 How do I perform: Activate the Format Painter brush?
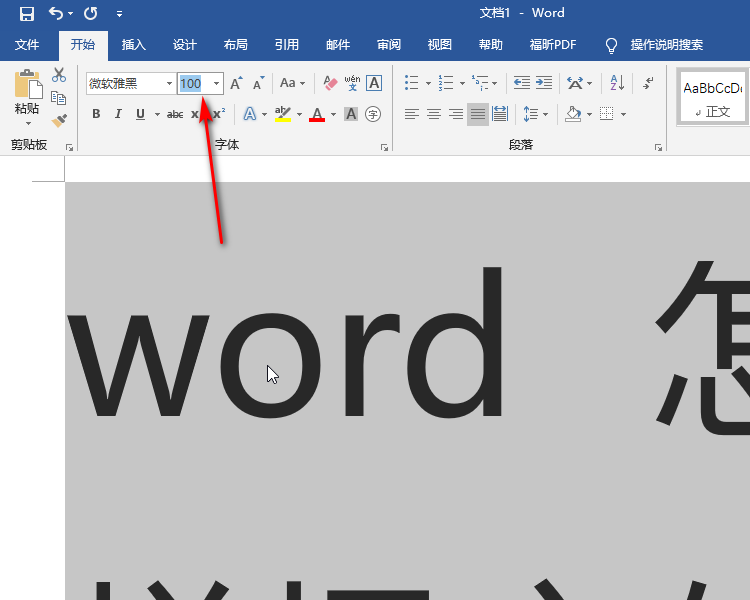59,120
